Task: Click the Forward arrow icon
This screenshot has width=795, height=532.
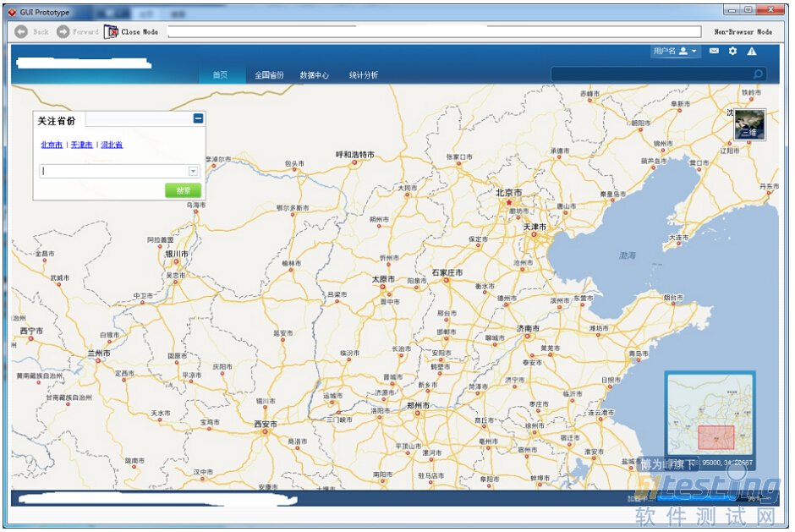Action: 63,32
